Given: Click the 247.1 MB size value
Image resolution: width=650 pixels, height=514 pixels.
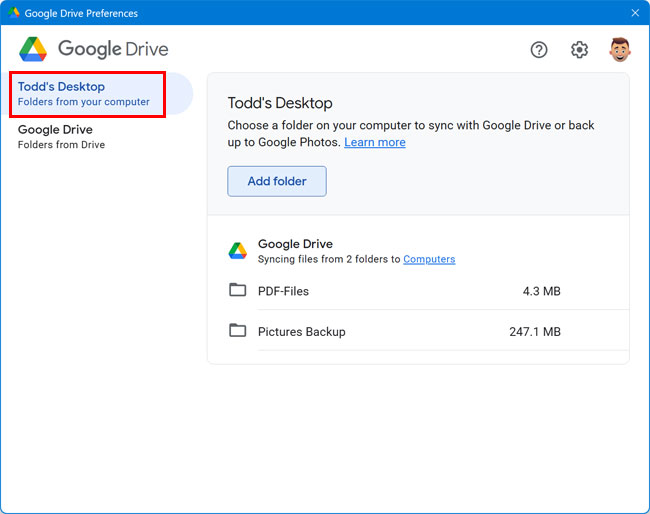Looking at the screenshot, I should 535,332.
